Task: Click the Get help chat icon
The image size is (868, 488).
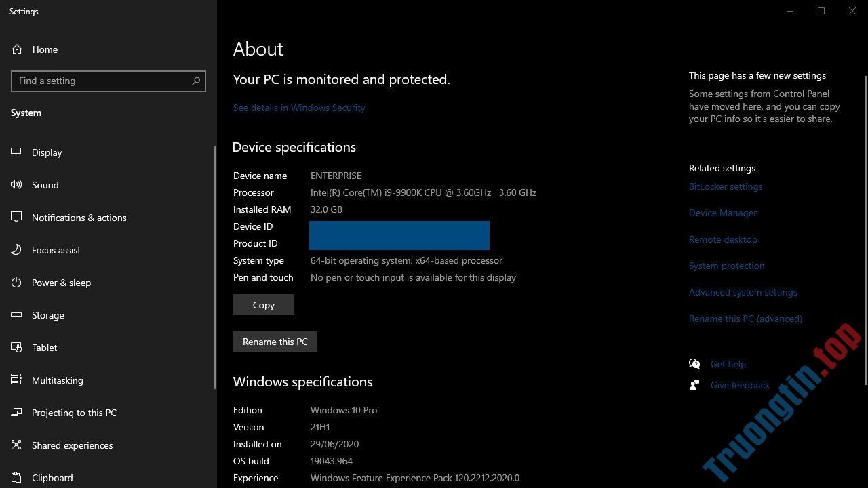Action: point(694,364)
